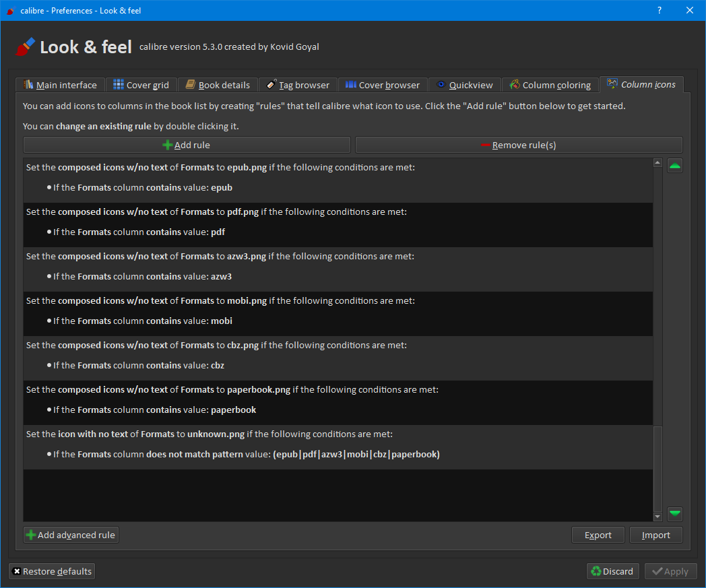Move selected rule down with green arrow
Viewport: 706px width, 588px height.
tap(674, 514)
